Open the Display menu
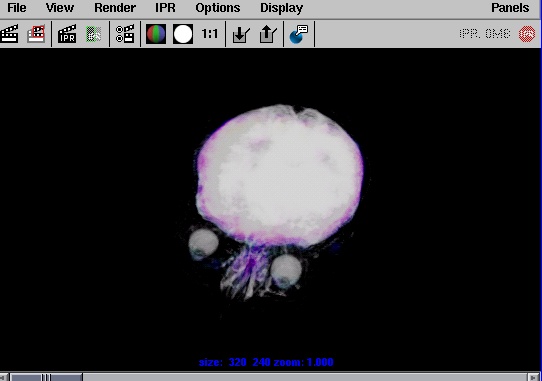The height and width of the screenshot is (381, 542). 282,8
